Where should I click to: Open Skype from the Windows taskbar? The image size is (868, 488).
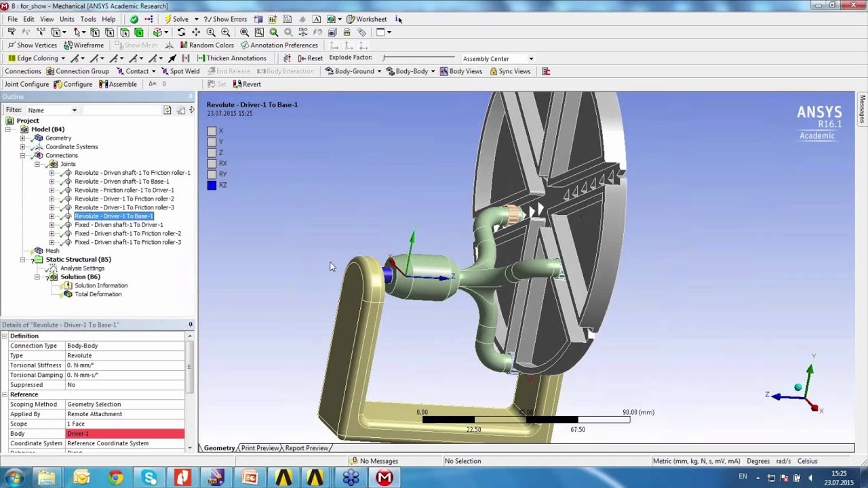(x=149, y=477)
